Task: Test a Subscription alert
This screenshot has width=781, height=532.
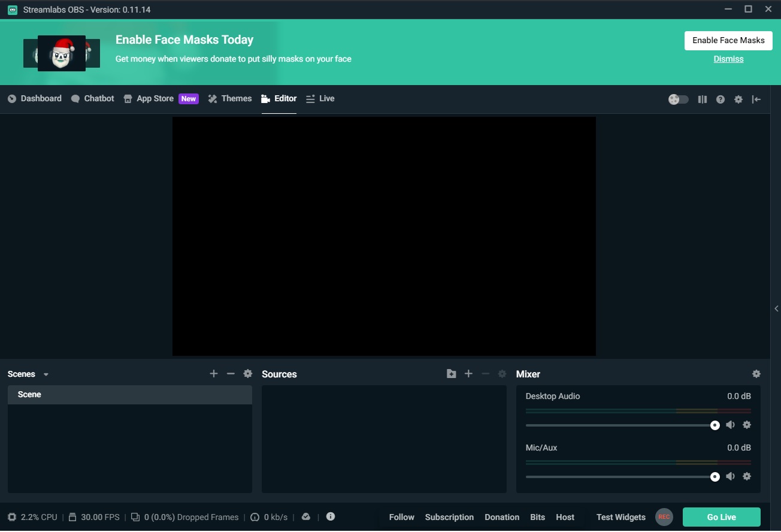Action: click(449, 517)
